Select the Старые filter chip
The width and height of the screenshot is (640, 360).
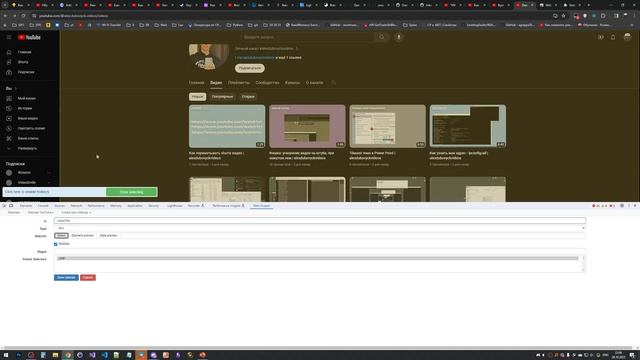[248, 97]
